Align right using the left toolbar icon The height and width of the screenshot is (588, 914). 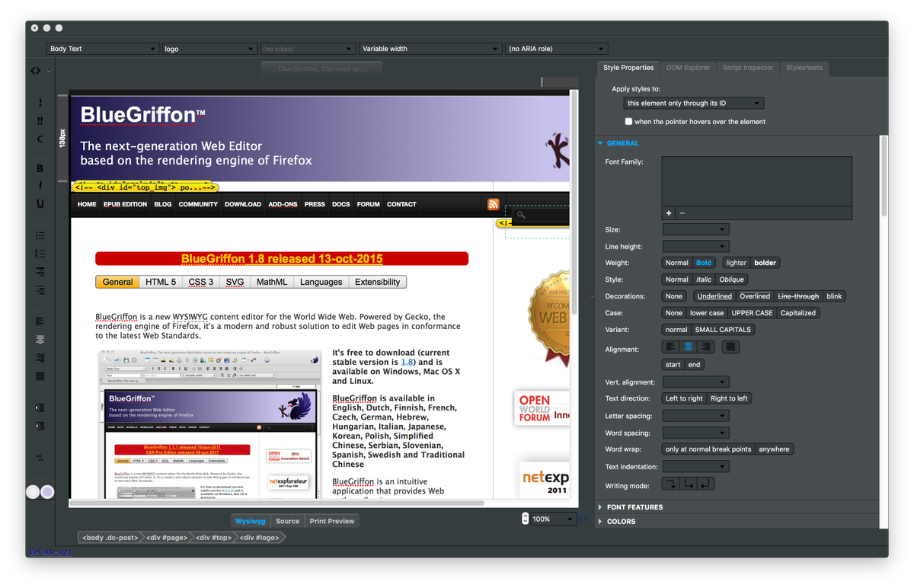point(40,358)
